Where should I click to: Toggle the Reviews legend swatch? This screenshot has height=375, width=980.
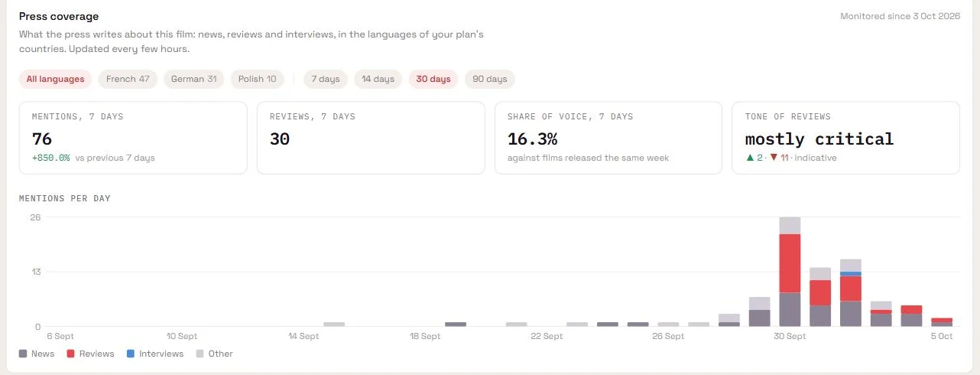[71, 354]
